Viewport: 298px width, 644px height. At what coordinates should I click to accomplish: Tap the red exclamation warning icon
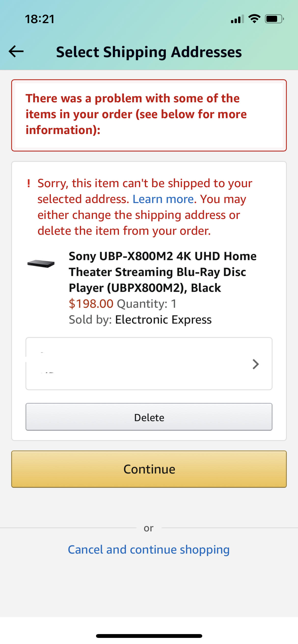click(29, 183)
